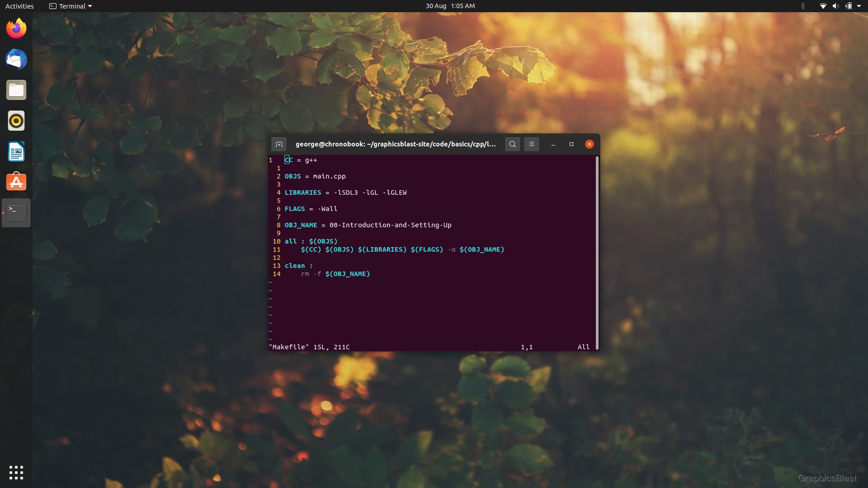Click the 'FLAGS' variable name on line 6
Viewport: 868px width, 488px height.
pyautogui.click(x=295, y=209)
